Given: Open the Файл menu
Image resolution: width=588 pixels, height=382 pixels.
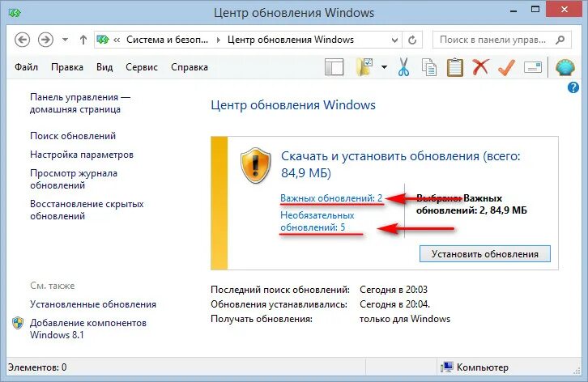Looking at the screenshot, I should [26, 67].
